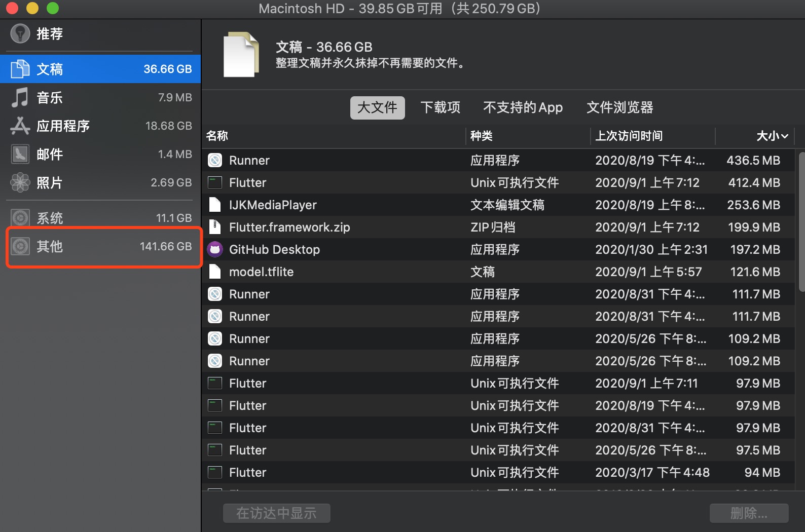The image size is (805, 532).
Task: Click the 94 MB size value
Action: pyautogui.click(x=762, y=472)
